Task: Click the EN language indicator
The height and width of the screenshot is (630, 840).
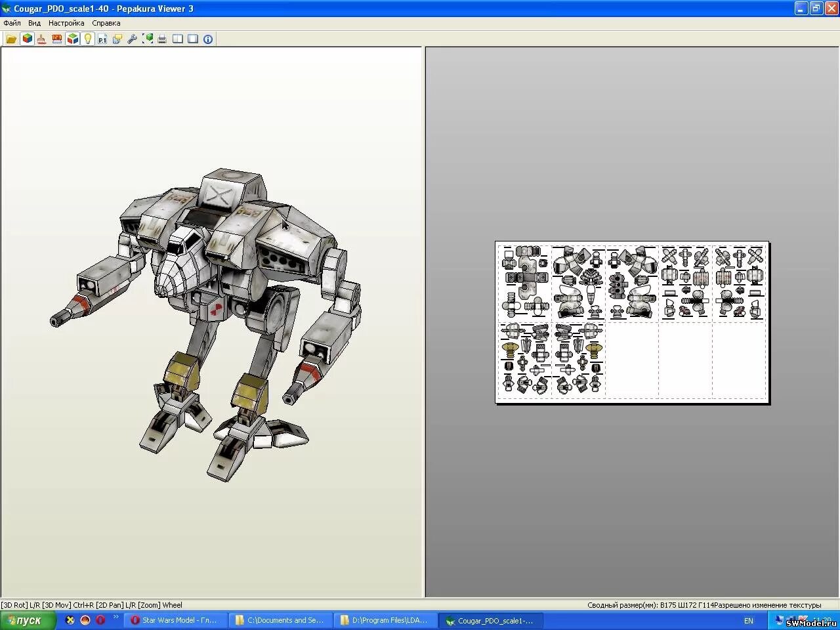Action: click(x=749, y=621)
